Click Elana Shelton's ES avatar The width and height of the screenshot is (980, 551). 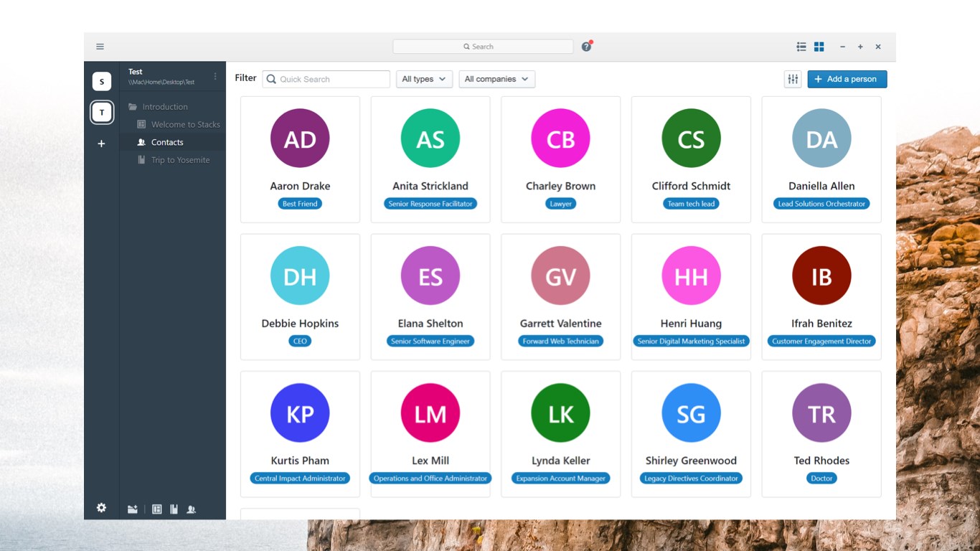click(430, 276)
